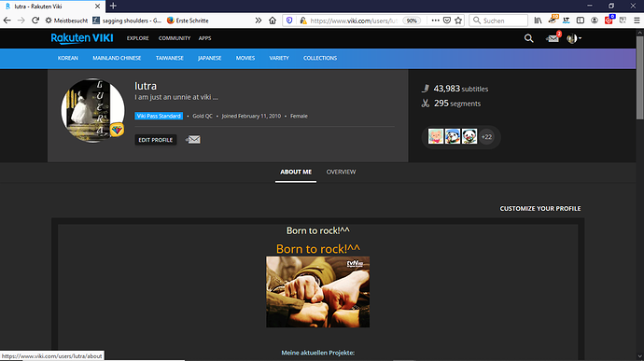Open the red extension with blue badge
Screen dimensions: 644x361
coord(609,20)
